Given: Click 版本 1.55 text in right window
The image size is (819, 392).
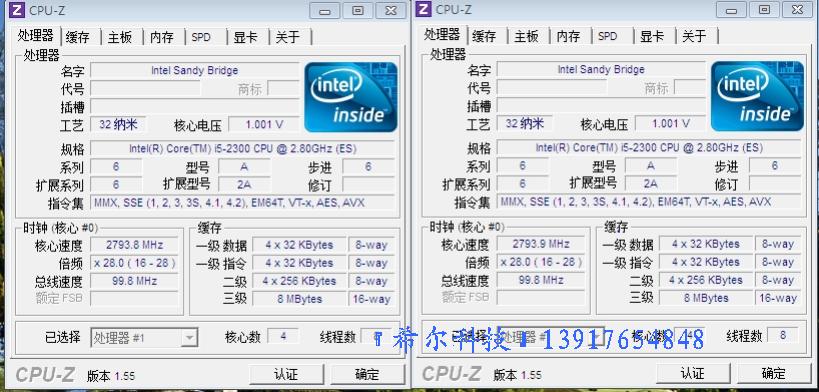Looking at the screenshot, I should pyautogui.click(x=517, y=375).
